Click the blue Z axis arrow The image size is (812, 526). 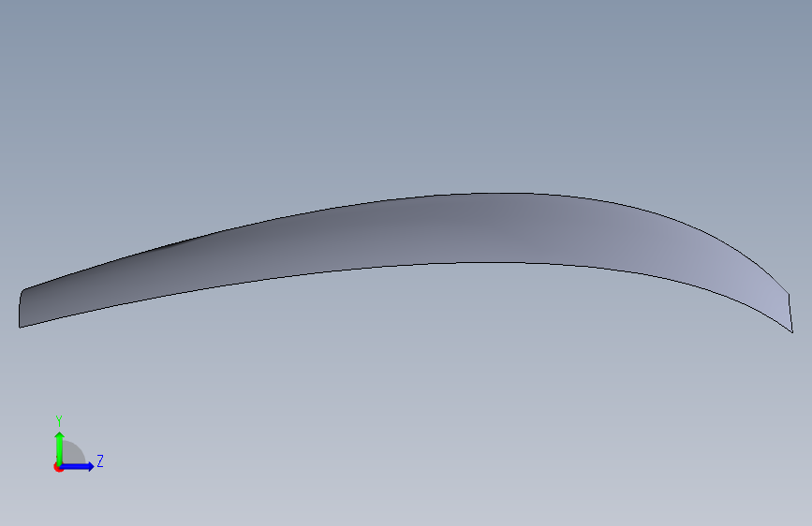click(x=77, y=466)
